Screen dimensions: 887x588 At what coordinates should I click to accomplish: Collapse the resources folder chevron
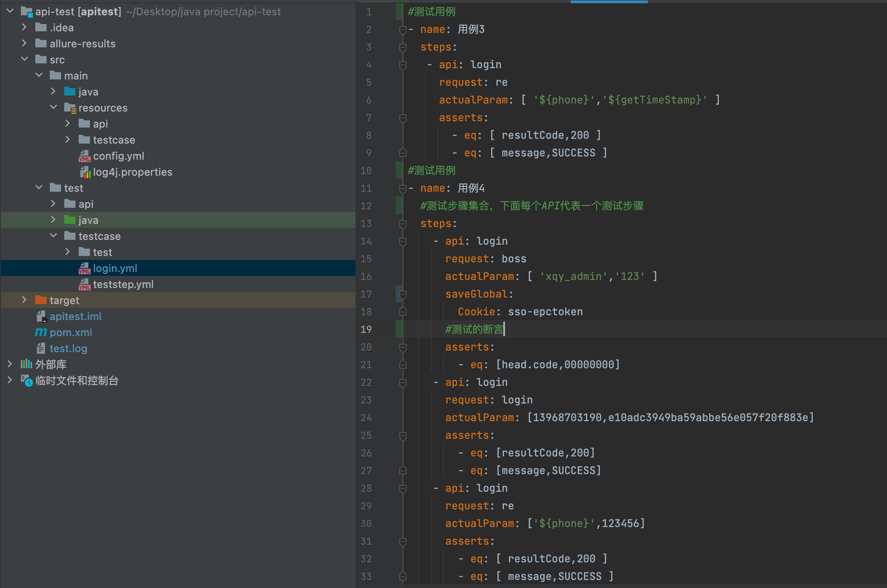pos(53,107)
